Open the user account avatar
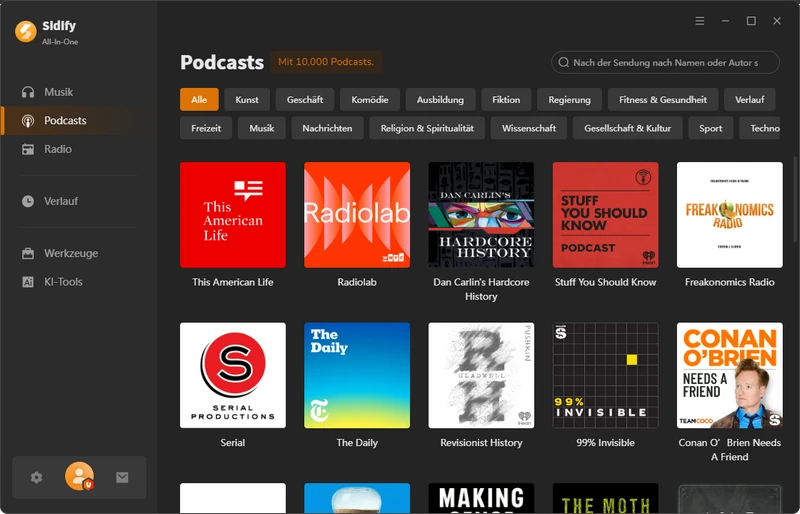The height and width of the screenshot is (514, 800). click(80, 476)
